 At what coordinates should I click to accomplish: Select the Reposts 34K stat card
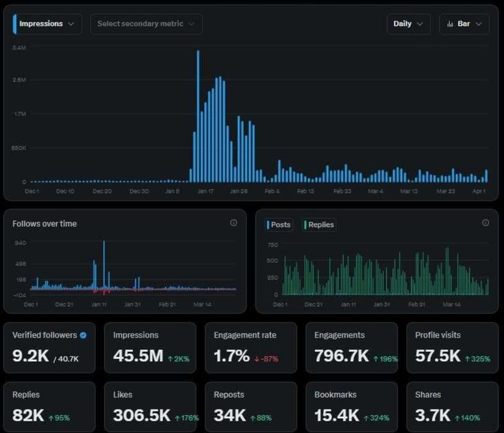(251, 407)
